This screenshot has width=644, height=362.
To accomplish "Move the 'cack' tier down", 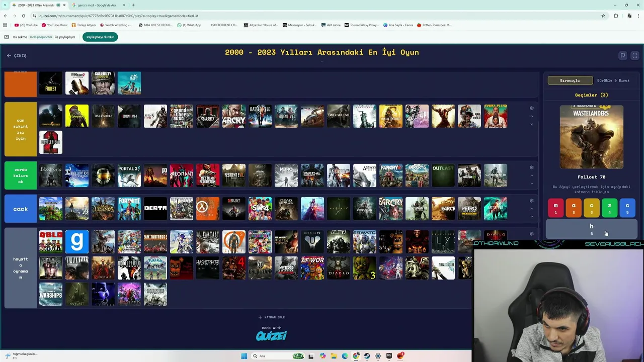I will (x=532, y=216).
